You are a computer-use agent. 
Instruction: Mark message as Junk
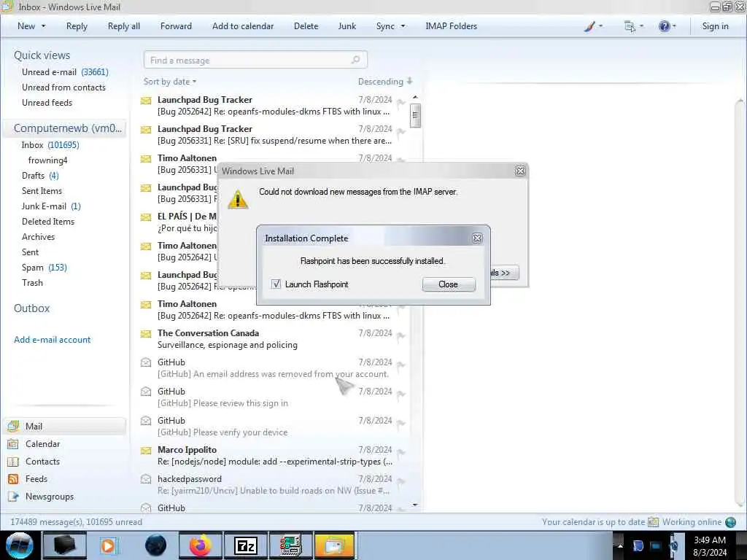tap(347, 26)
